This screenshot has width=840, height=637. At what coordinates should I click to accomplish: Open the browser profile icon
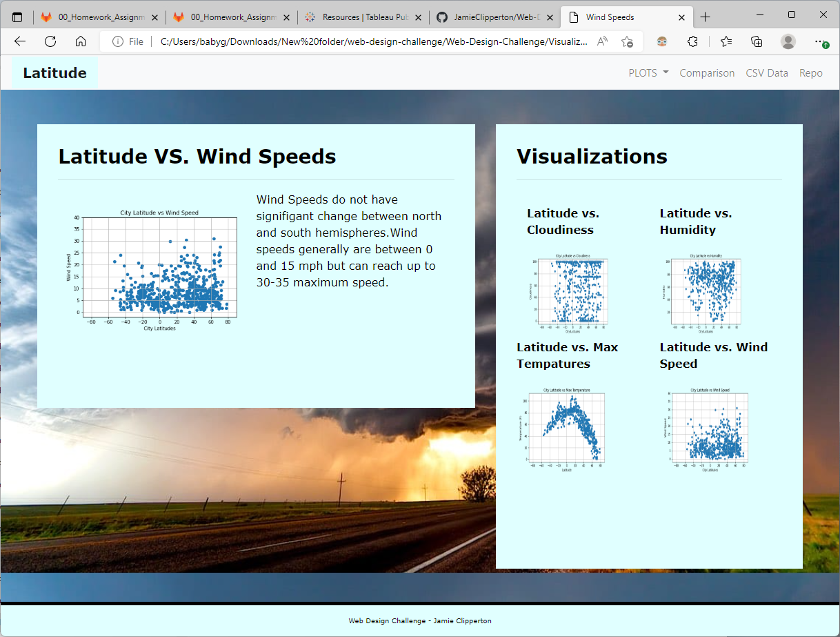point(788,41)
